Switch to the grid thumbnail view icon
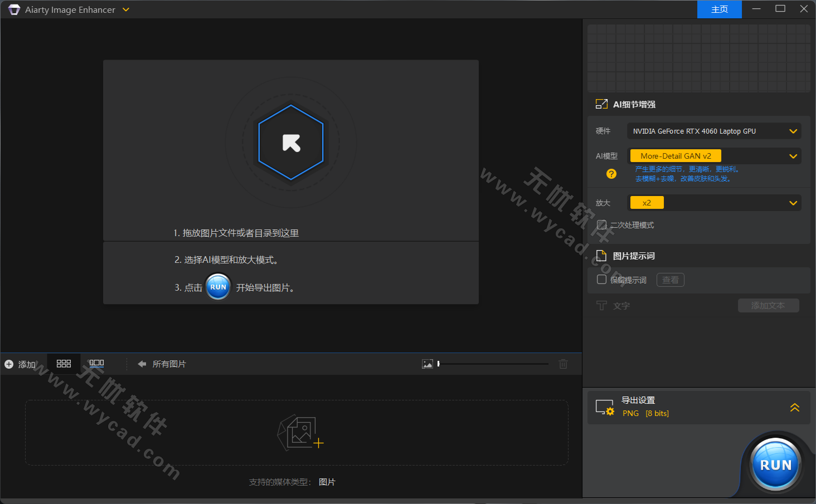The width and height of the screenshot is (816, 504). (64, 363)
